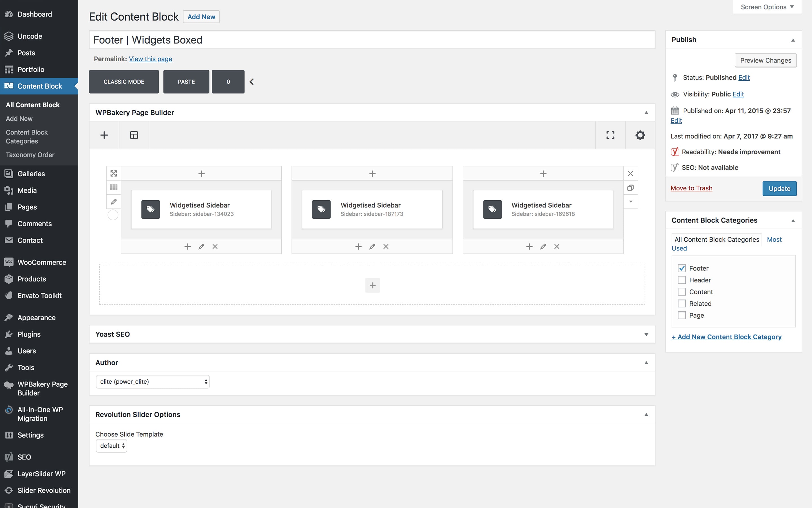The image size is (812, 508).
Task: Expand the Yoast SEO panel
Action: (646, 334)
